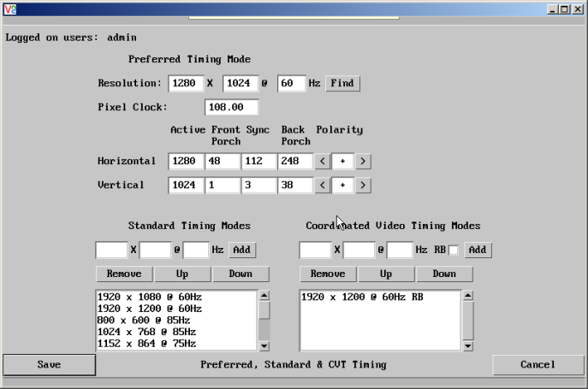Click the CVT Hz input field
This screenshot has height=389, width=588.
400,250
